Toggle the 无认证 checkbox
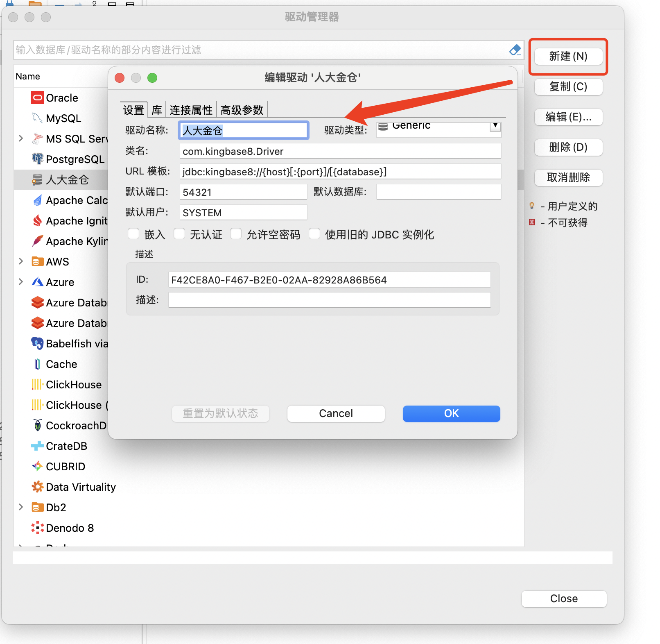 pos(179,234)
